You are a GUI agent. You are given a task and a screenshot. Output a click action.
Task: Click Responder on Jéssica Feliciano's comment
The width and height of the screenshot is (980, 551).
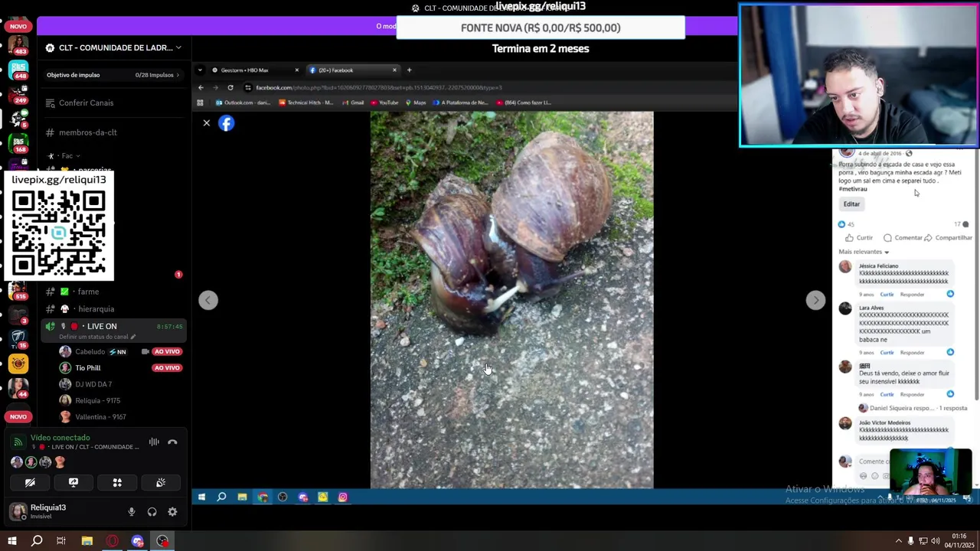coord(912,295)
